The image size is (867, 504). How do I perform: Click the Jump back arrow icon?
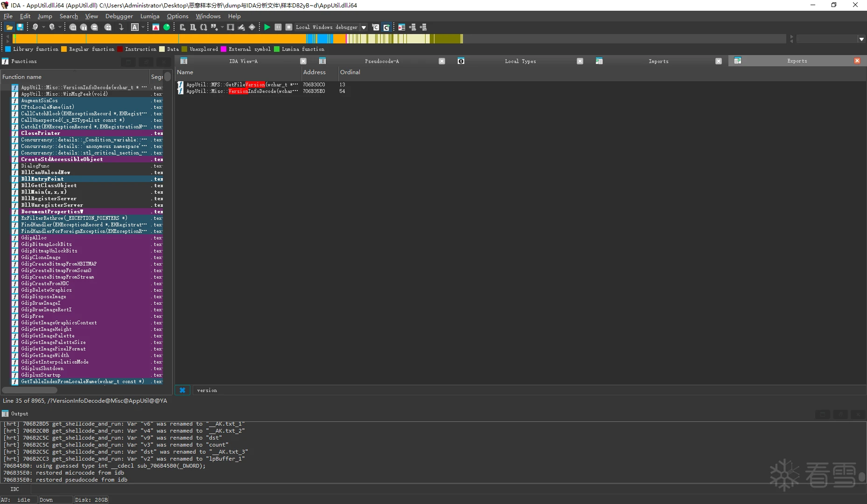[35, 28]
